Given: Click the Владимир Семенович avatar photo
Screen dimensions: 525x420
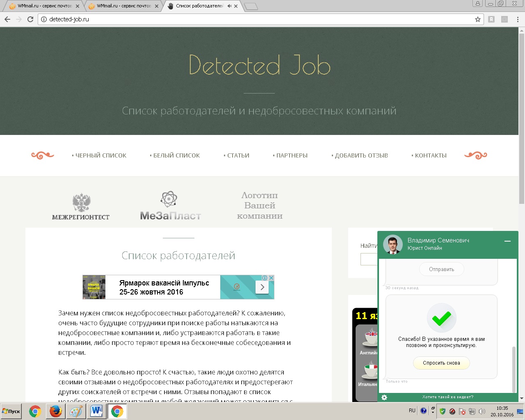Looking at the screenshot, I should pyautogui.click(x=393, y=244).
